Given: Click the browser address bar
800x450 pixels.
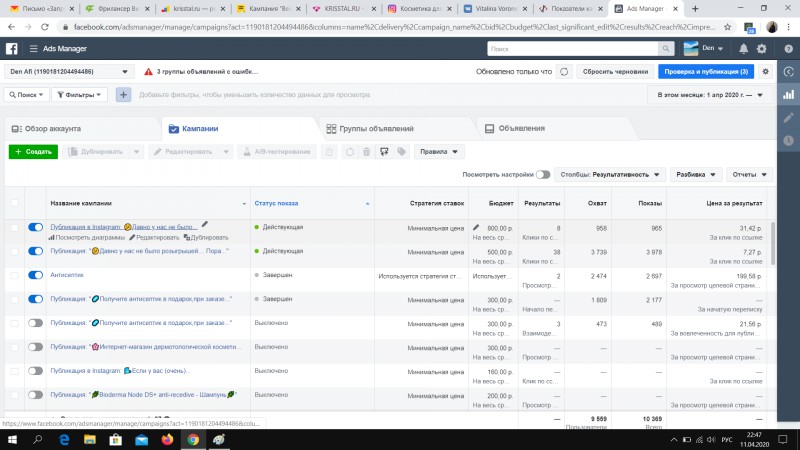Looking at the screenshot, I should [x=393, y=27].
